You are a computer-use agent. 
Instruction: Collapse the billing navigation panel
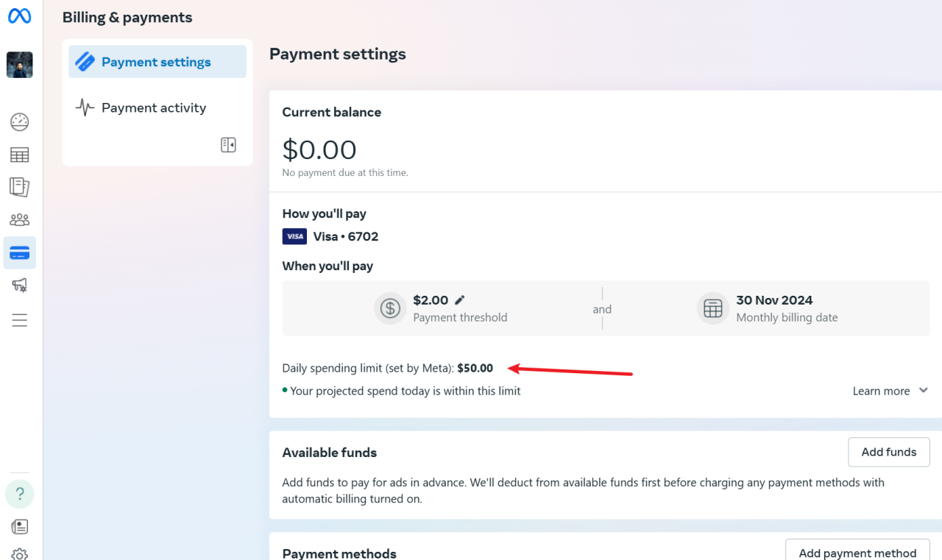[x=228, y=145]
